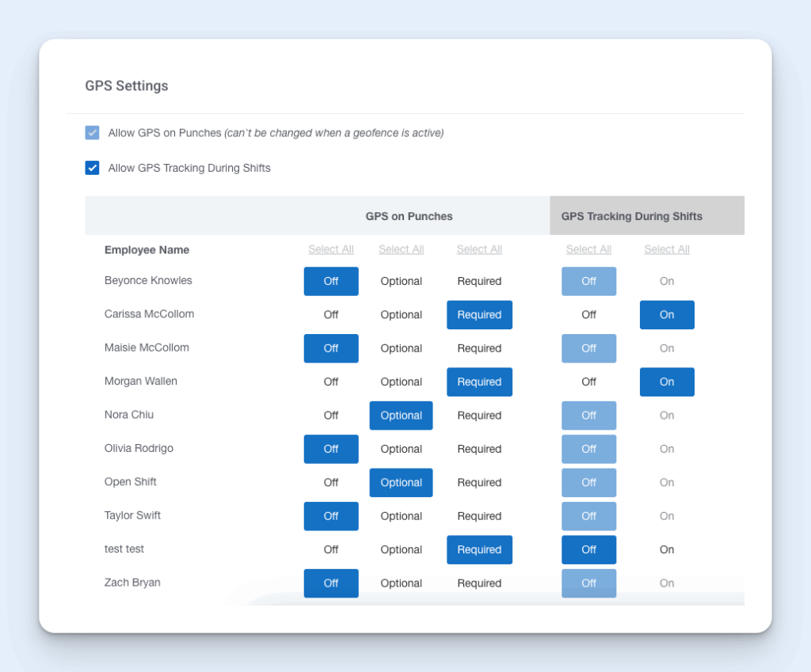Screen dimensions: 811x672
Task: Turn GPS tracking On for Zach Bryan
Action: coord(666,583)
